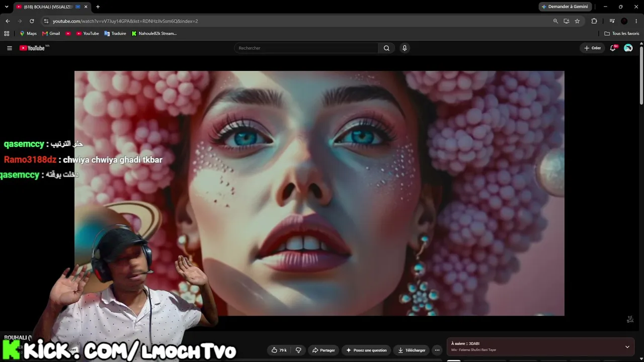Share the video with Partager

pyautogui.click(x=324, y=350)
